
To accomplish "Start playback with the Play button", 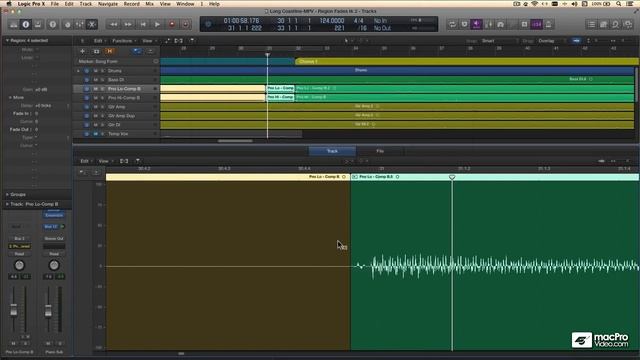I will pos(158,24).
